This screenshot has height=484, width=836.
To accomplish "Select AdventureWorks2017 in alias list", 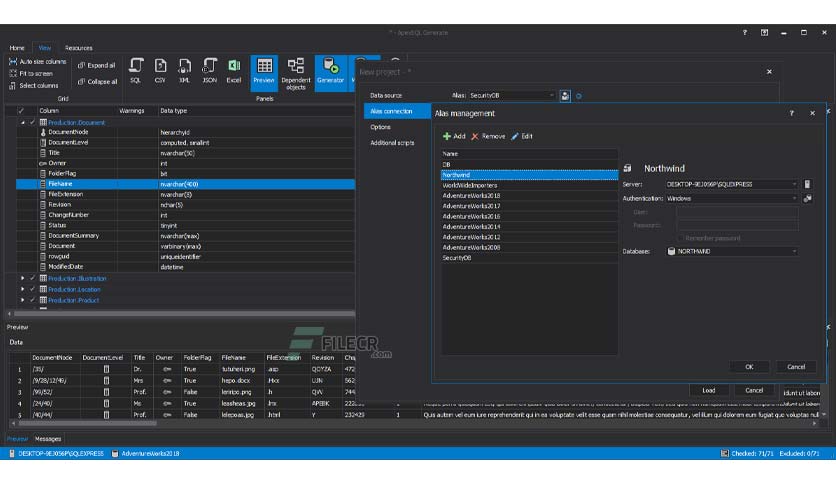I will pos(529,206).
